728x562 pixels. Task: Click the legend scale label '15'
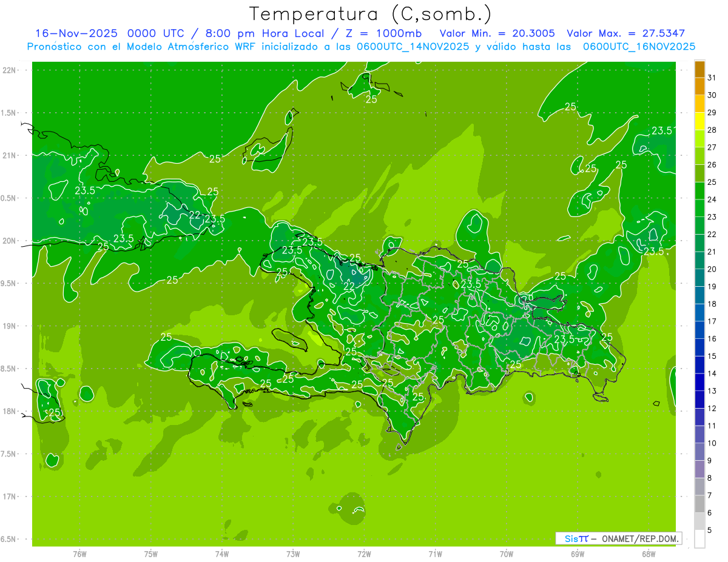(712, 356)
